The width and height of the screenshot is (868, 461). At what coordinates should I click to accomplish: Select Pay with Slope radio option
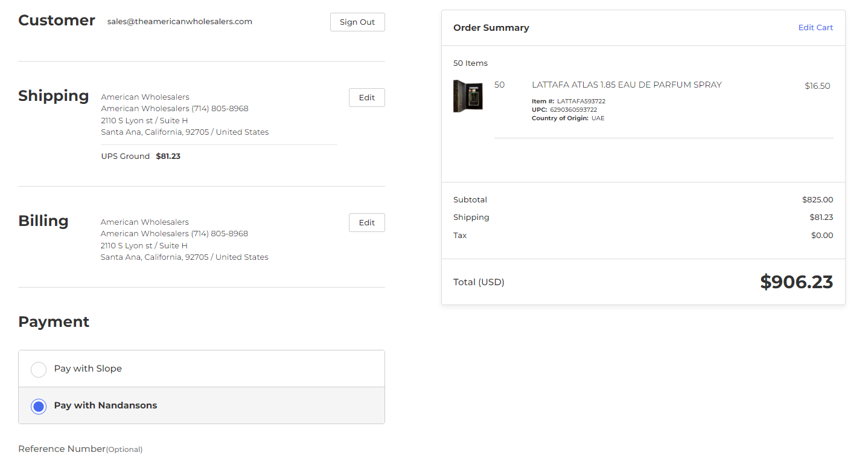click(x=39, y=369)
